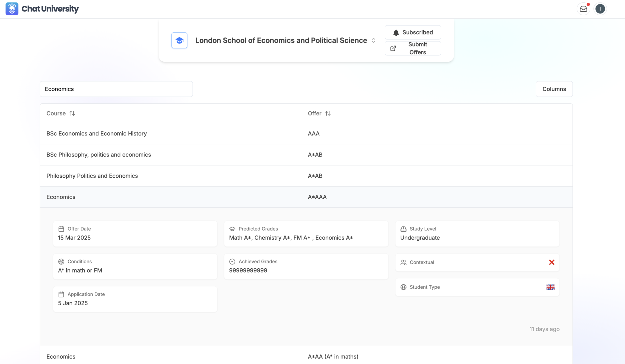Click the Chat University title link
625x364 pixels.
pyautogui.click(x=50, y=9)
